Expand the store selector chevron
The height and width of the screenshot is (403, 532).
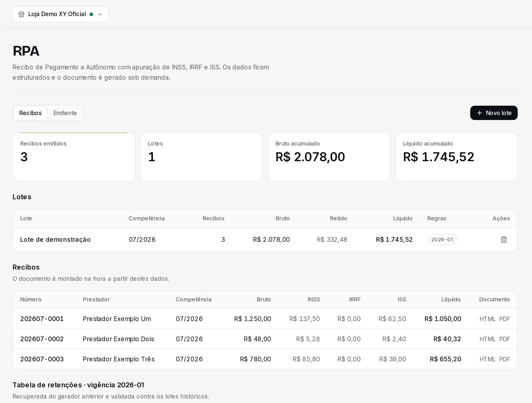(x=100, y=14)
